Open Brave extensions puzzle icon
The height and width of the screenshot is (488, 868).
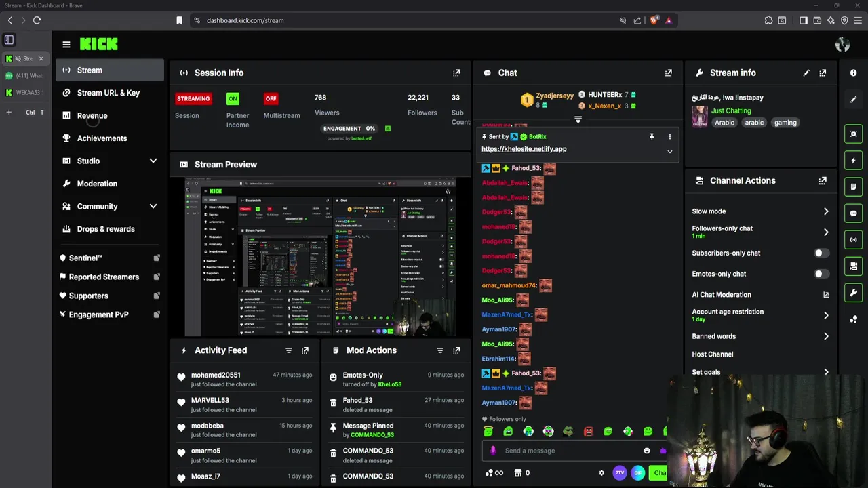click(x=768, y=20)
